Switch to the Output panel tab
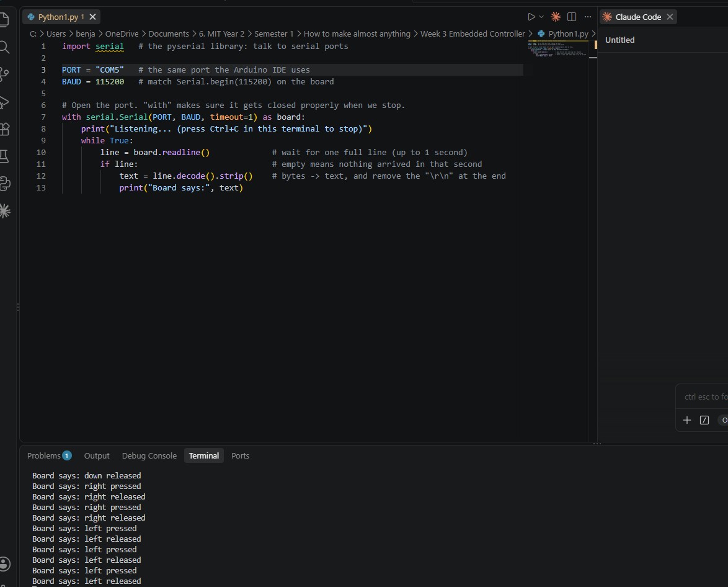728x587 pixels. click(97, 455)
